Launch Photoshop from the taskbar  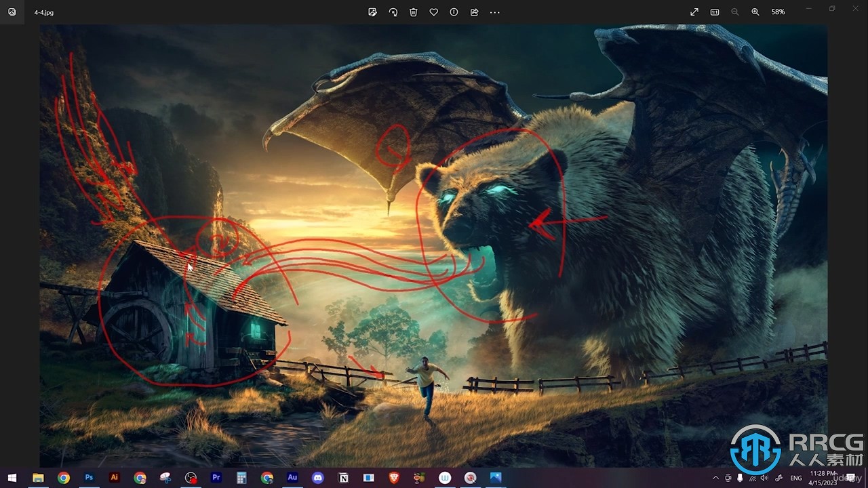[x=89, y=478]
